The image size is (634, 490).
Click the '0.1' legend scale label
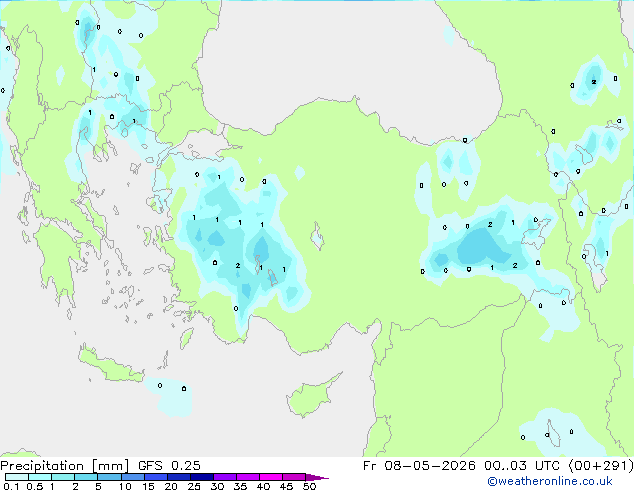click(11, 486)
